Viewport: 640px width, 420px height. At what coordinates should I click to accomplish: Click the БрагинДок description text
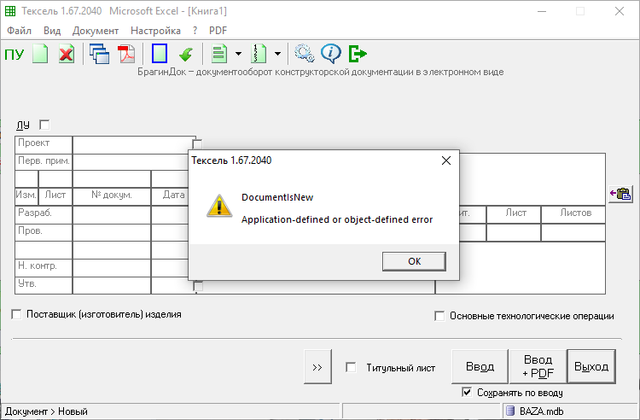point(320,72)
